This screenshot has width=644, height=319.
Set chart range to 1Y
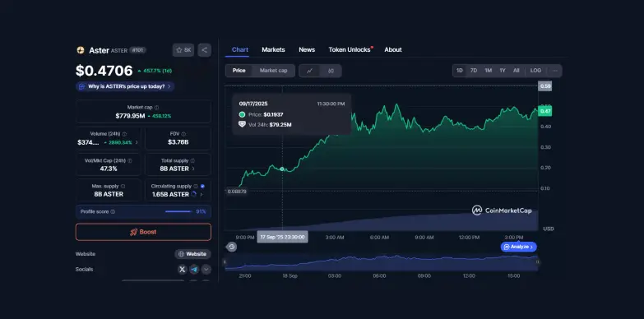tap(503, 71)
